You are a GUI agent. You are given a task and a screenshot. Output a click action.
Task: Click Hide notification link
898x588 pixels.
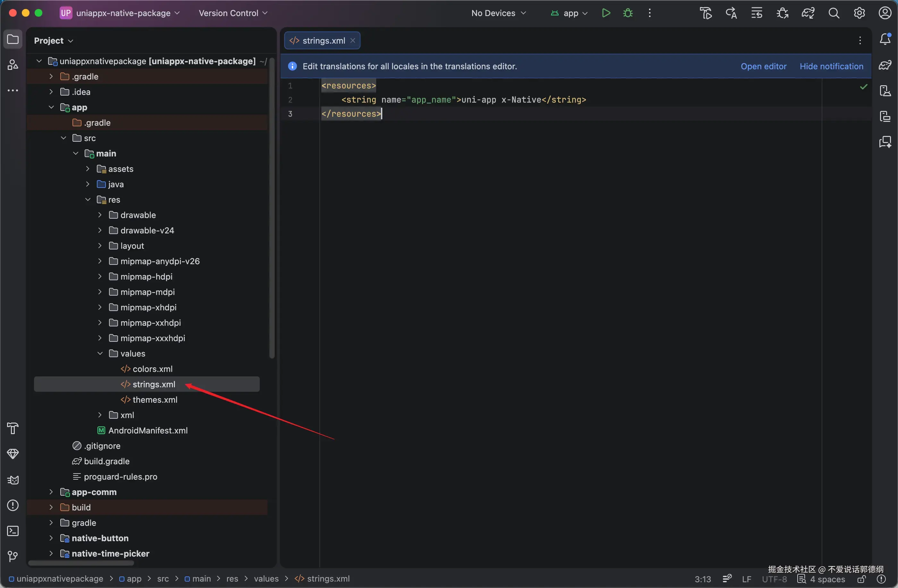(831, 66)
